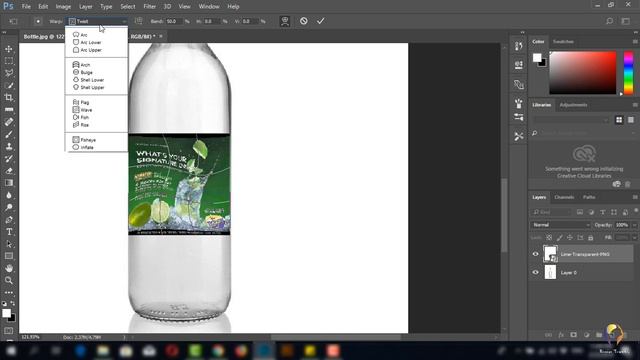Open the Libraries panel options menu
This screenshot has height=360, width=640.
(x=635, y=105)
